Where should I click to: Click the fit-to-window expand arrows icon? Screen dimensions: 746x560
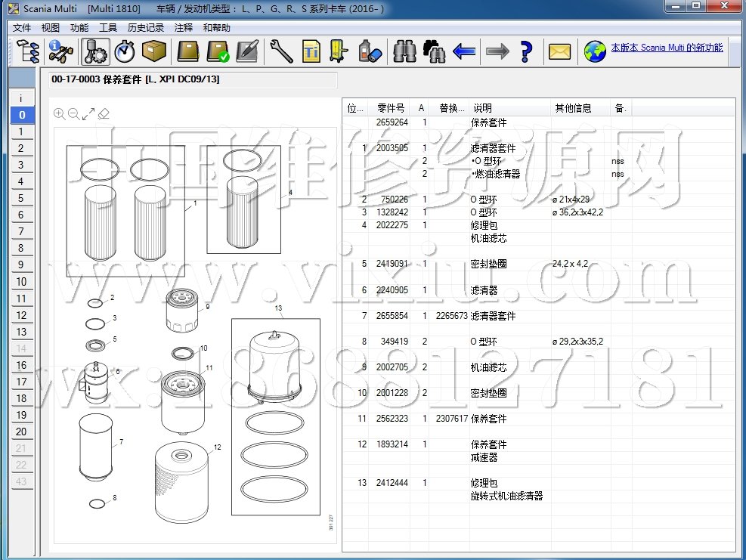(x=88, y=114)
